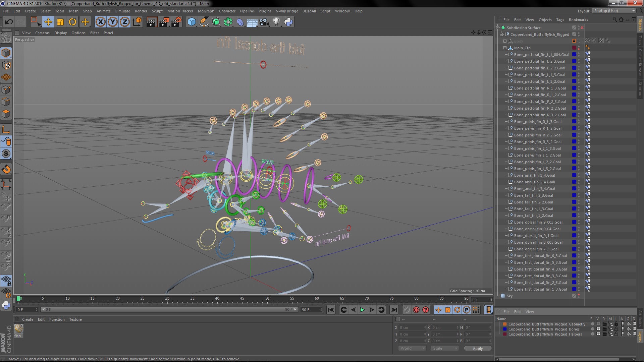Switch to Model mode in left palette
The image size is (644, 362).
pos(6,53)
